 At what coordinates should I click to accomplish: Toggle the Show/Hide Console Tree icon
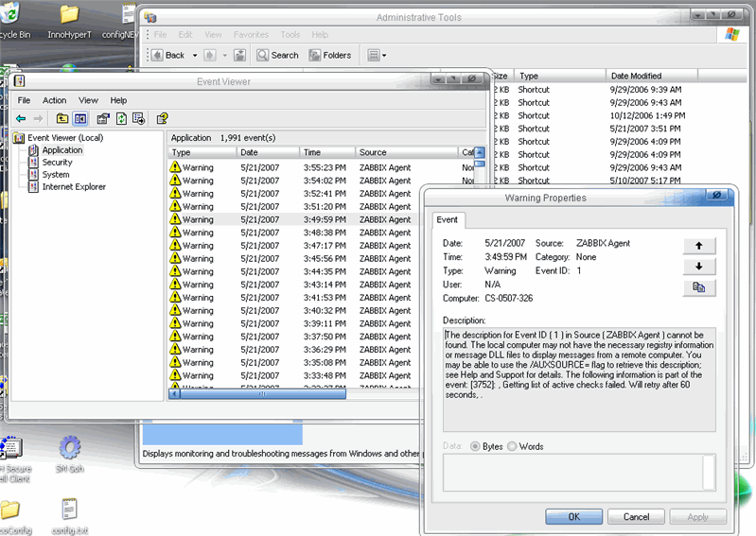80,118
